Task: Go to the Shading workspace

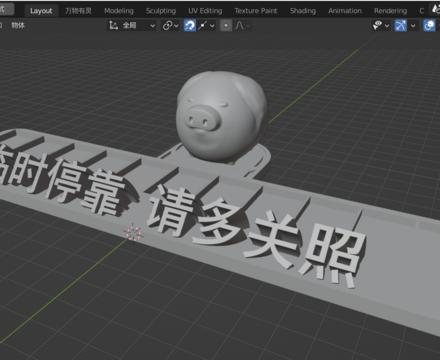Action: pyautogui.click(x=303, y=11)
